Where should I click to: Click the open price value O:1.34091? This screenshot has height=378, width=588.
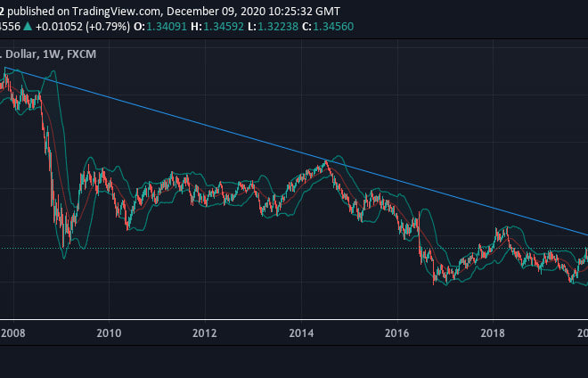click(160, 27)
